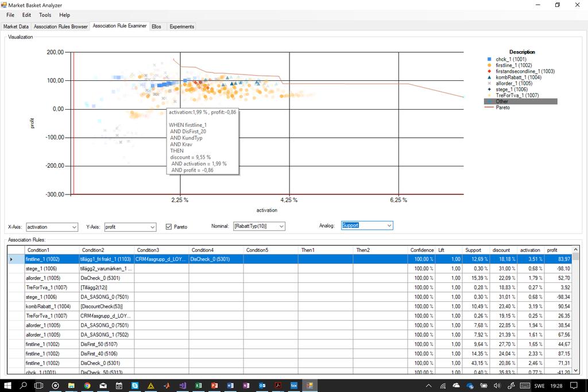Open Calendar app from taskbar
The width and height of the screenshot is (588, 392).
(119, 385)
